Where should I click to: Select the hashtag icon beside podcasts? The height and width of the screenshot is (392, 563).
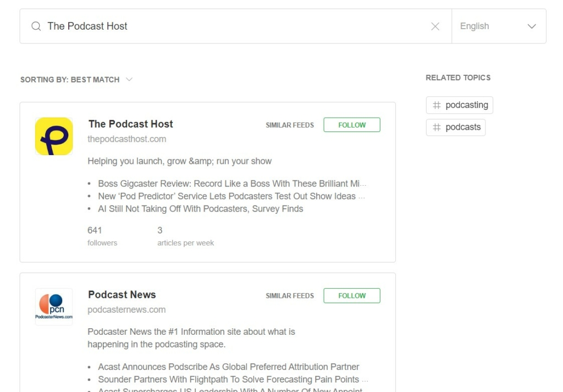point(437,127)
